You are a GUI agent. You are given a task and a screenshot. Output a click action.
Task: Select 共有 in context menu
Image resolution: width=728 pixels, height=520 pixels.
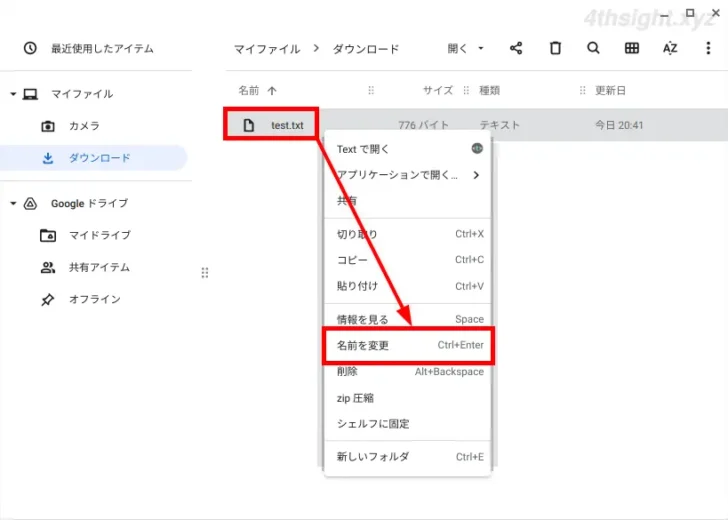coord(407,201)
